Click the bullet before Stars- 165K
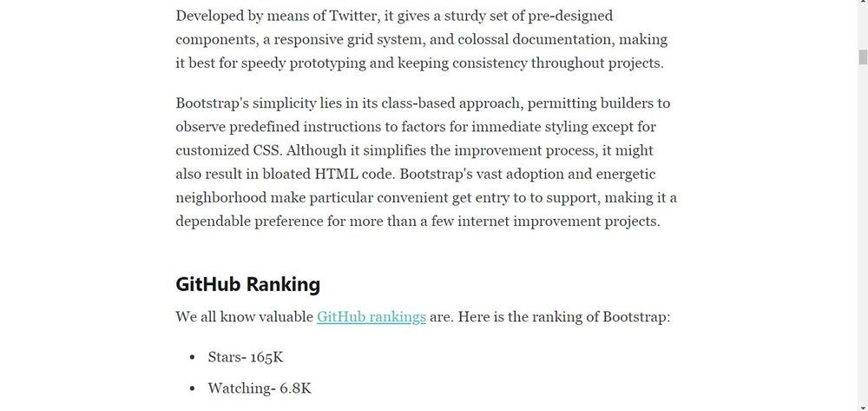Viewport: 868px width, 411px height. (x=192, y=358)
